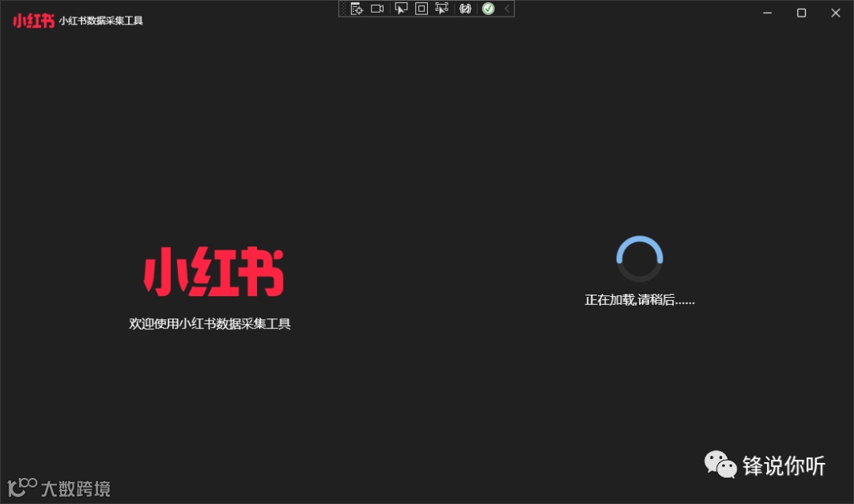The image size is (854, 504).
Task: Click the 正在加载,请稍后 loading message
Action: click(640, 300)
